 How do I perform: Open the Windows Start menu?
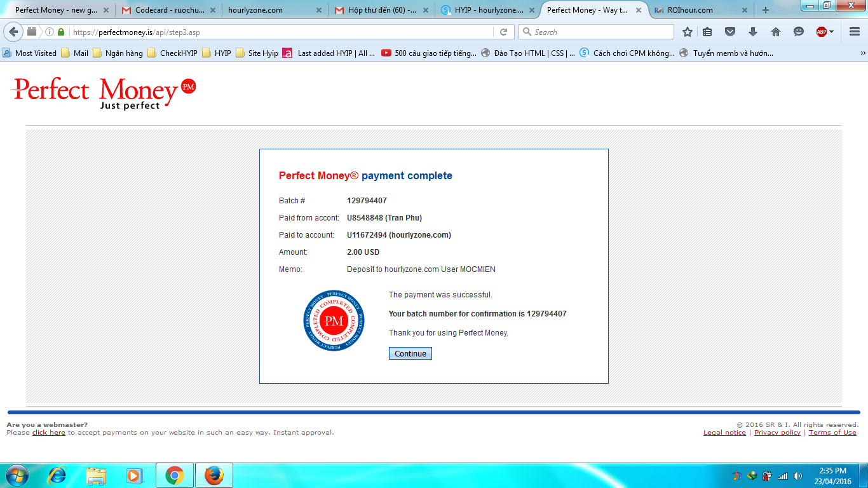coord(16,475)
